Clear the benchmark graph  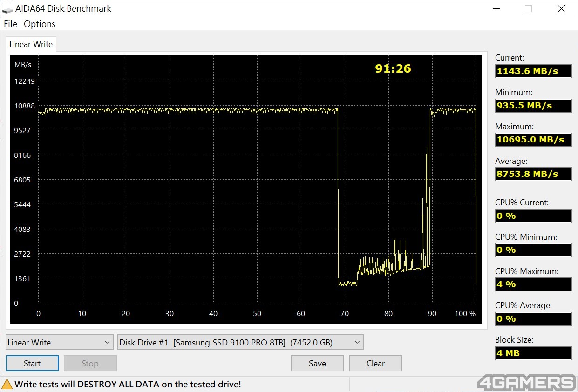[x=375, y=363]
